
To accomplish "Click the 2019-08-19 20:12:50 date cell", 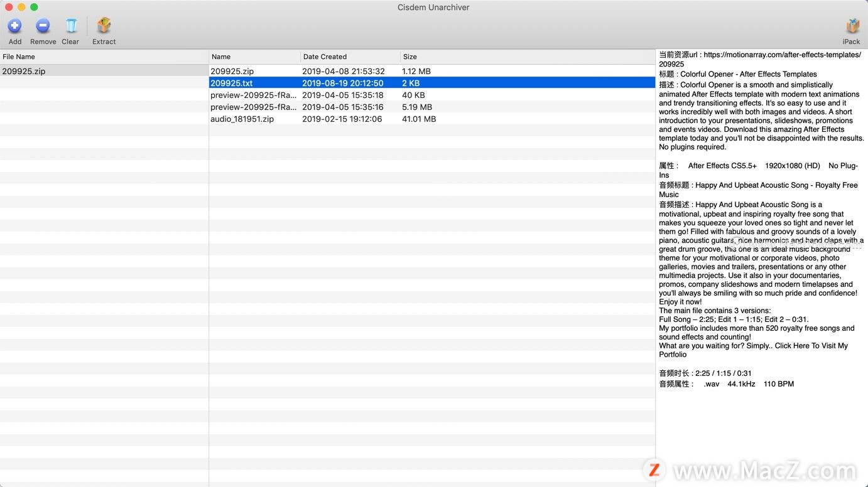I will coord(343,83).
